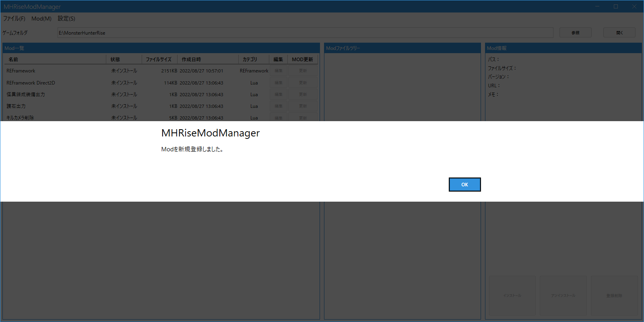Click the 編集 column header
Viewport: 644px width, 322px height.
coord(278,59)
